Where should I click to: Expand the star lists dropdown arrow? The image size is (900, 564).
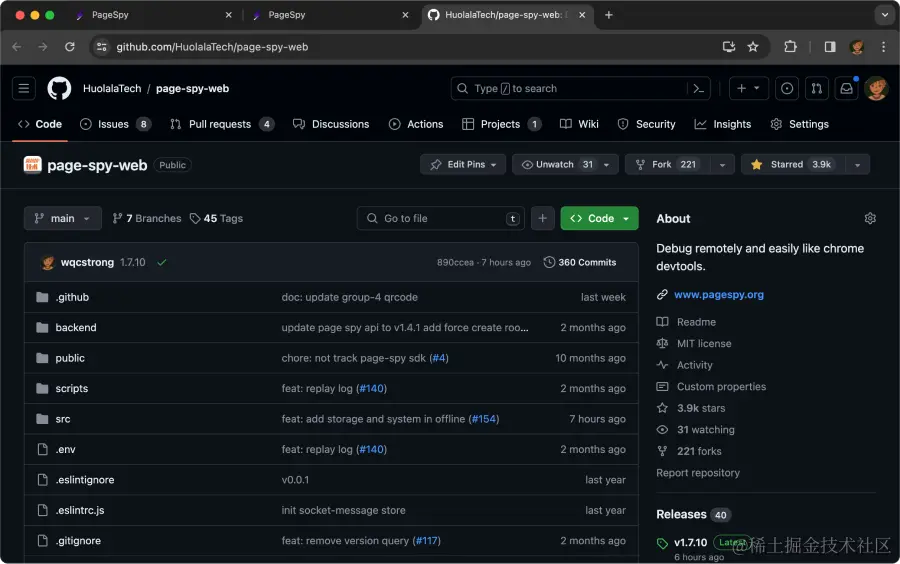click(858, 165)
